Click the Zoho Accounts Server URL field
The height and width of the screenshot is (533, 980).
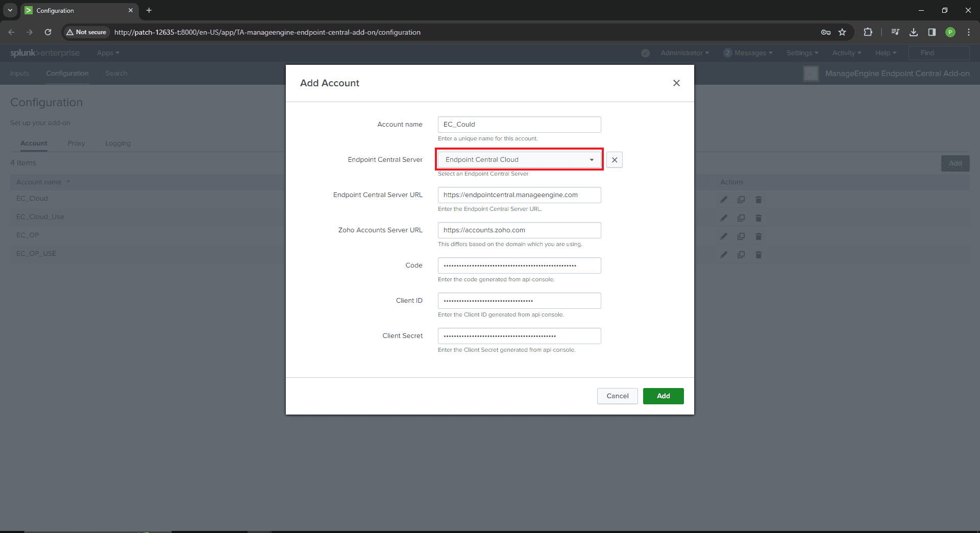(520, 230)
